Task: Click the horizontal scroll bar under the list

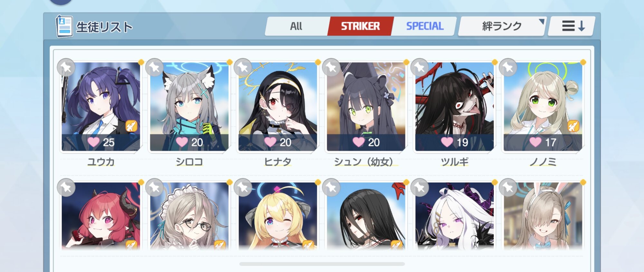Action: point(322,264)
